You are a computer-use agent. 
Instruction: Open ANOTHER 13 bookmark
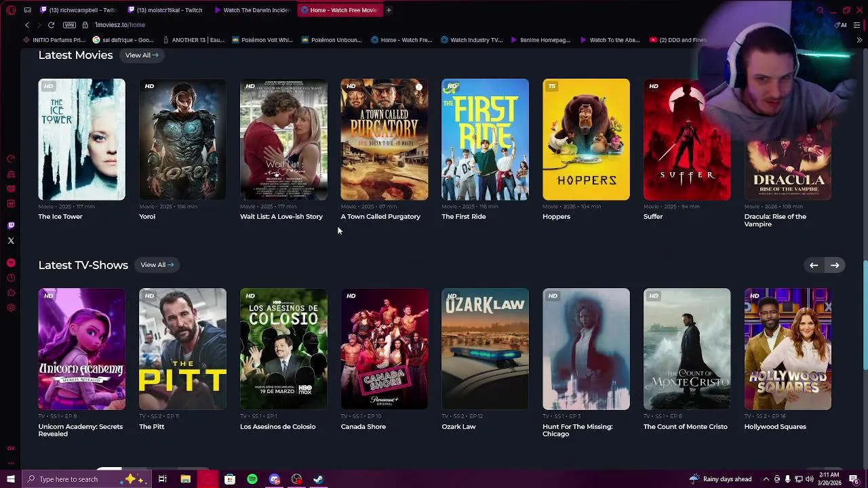(x=194, y=40)
